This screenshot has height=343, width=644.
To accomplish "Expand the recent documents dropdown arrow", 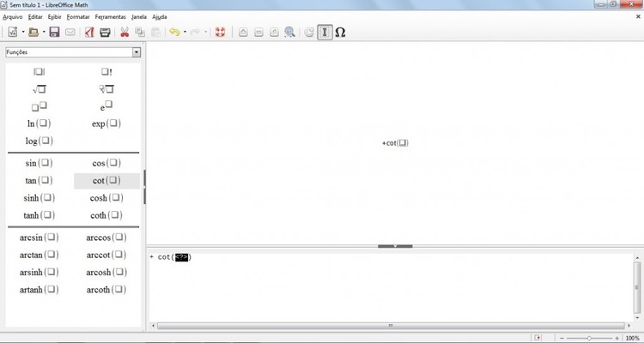I will 44,32.
